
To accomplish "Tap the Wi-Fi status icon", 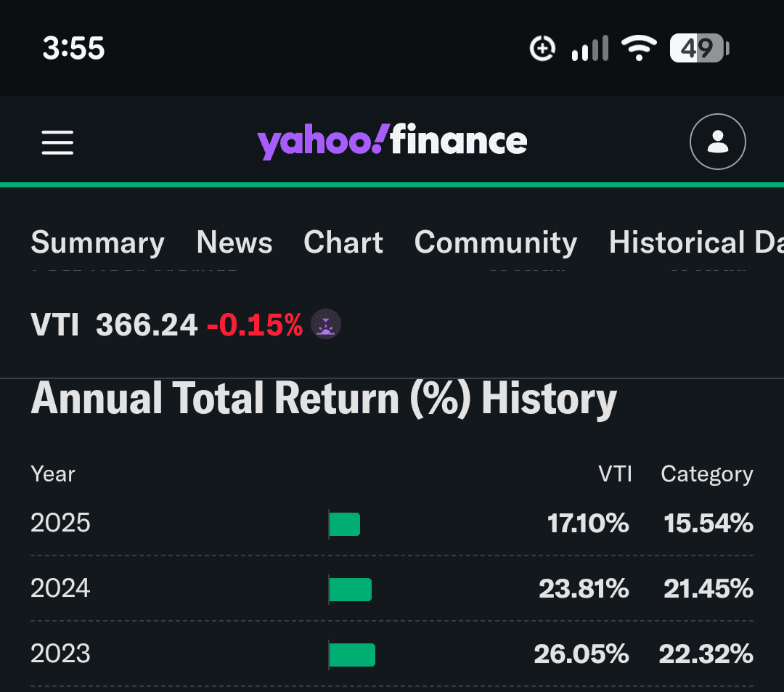I will 639,48.
